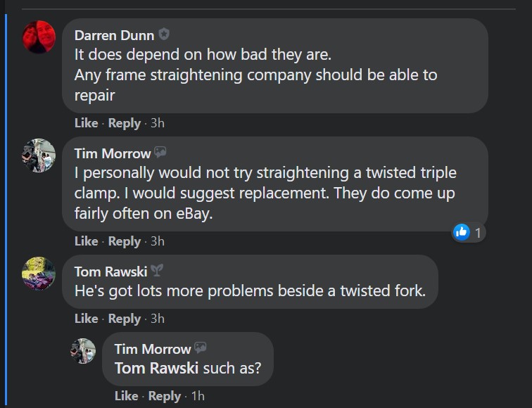Click the bold Tom Rawski mention link
Viewport: 532px width, 408px height.
156,369
